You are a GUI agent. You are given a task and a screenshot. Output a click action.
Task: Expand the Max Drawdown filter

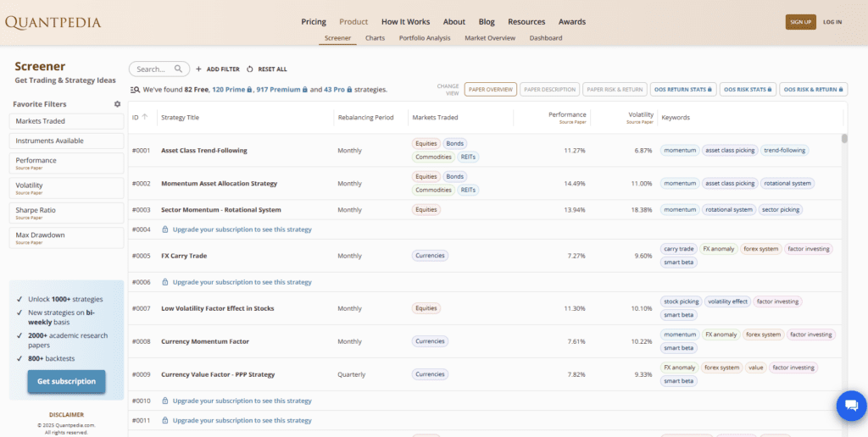pyautogui.click(x=66, y=237)
